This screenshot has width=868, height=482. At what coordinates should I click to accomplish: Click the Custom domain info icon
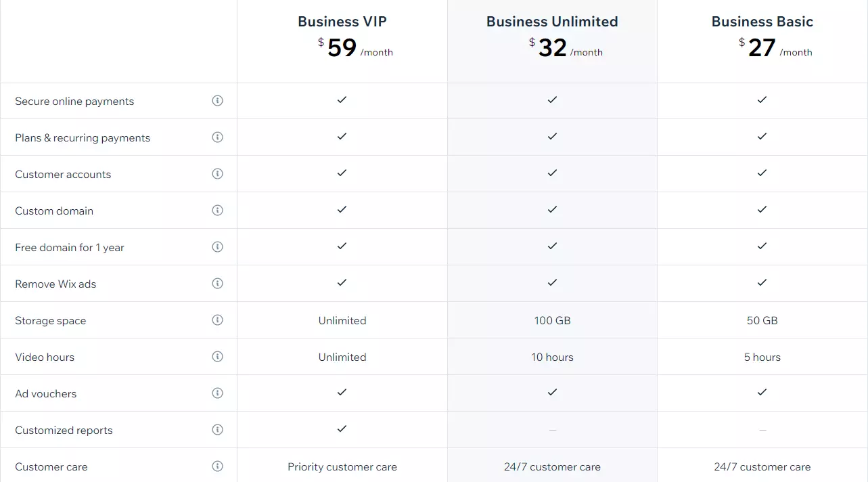coord(217,211)
